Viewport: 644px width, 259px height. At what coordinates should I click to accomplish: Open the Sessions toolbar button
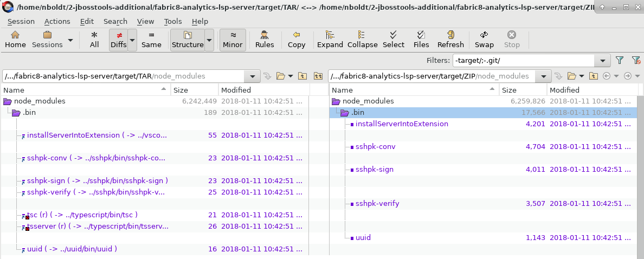(47, 40)
